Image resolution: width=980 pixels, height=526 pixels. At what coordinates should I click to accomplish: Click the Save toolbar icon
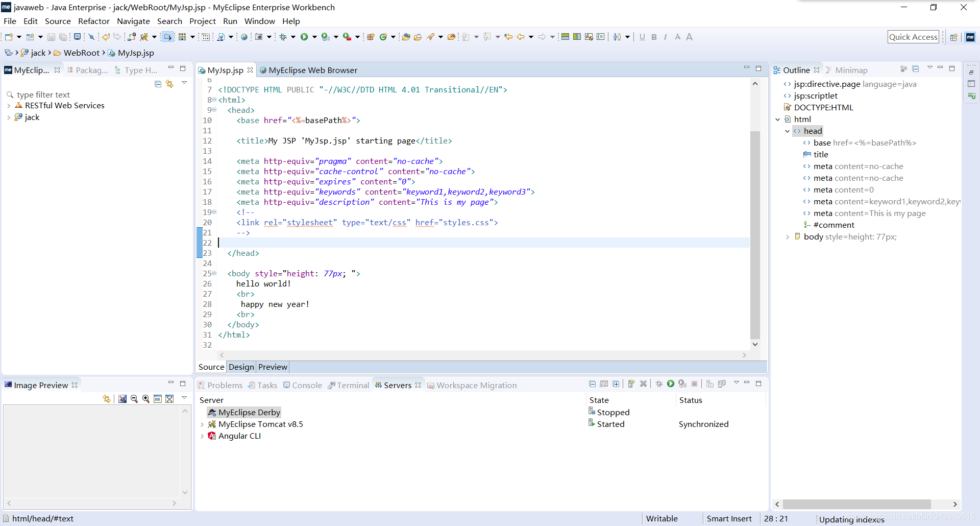[51, 37]
